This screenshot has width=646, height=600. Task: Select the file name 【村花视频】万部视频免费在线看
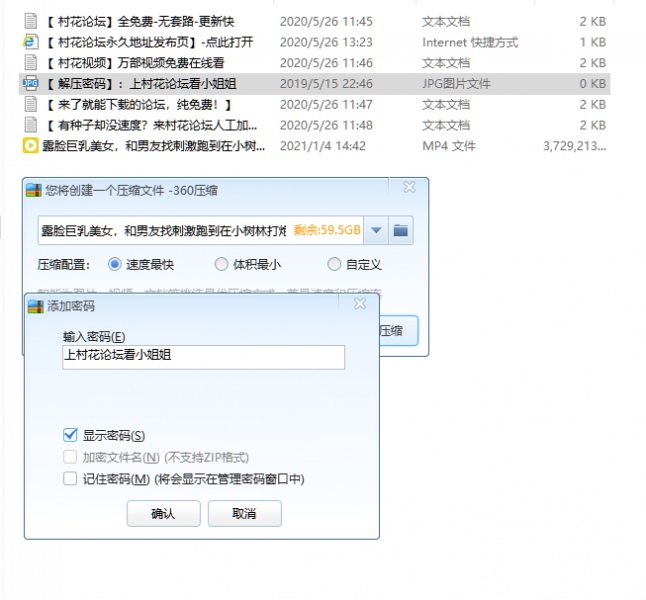[135, 63]
